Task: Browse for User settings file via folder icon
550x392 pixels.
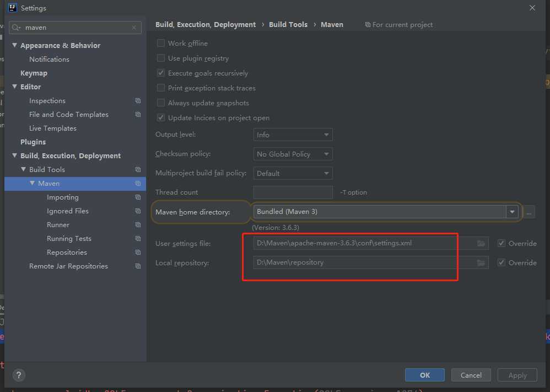Action: 481,243
